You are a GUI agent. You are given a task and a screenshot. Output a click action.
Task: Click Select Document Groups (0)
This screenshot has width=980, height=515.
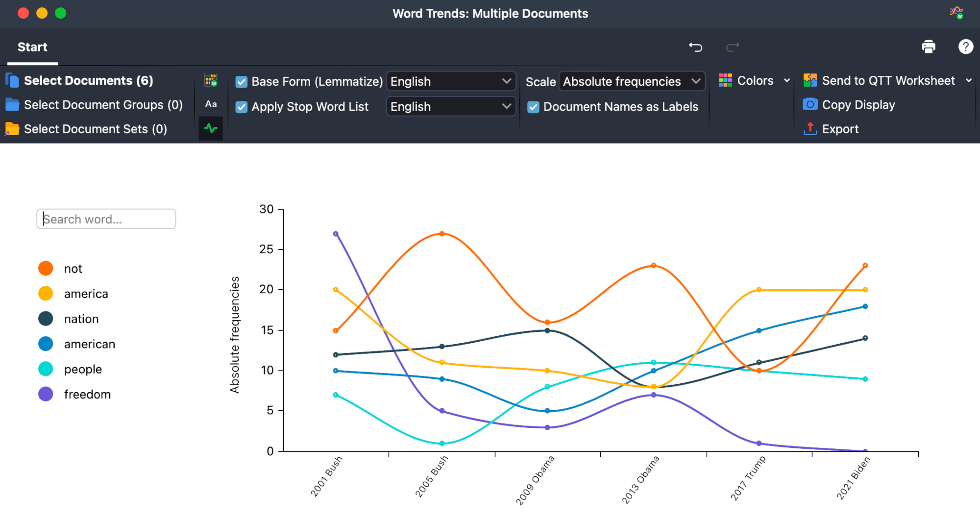click(x=103, y=105)
